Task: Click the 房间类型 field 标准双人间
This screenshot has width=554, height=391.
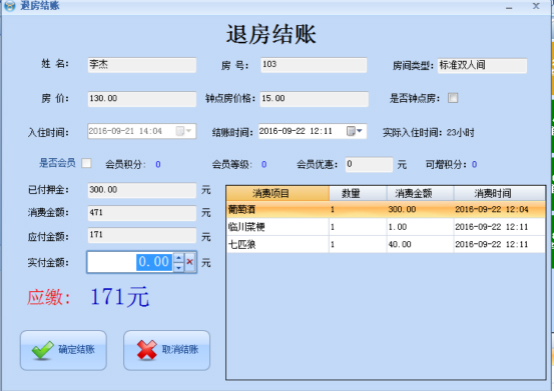Action: point(482,66)
